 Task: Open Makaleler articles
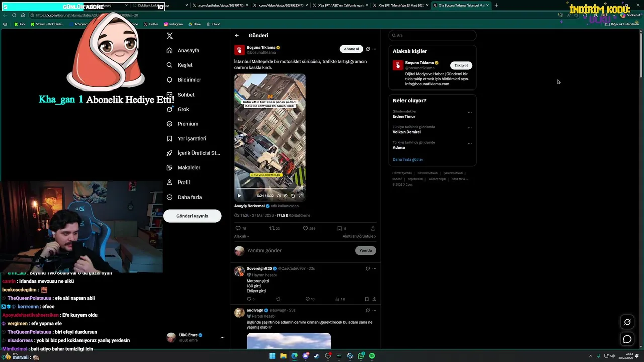tap(183, 167)
